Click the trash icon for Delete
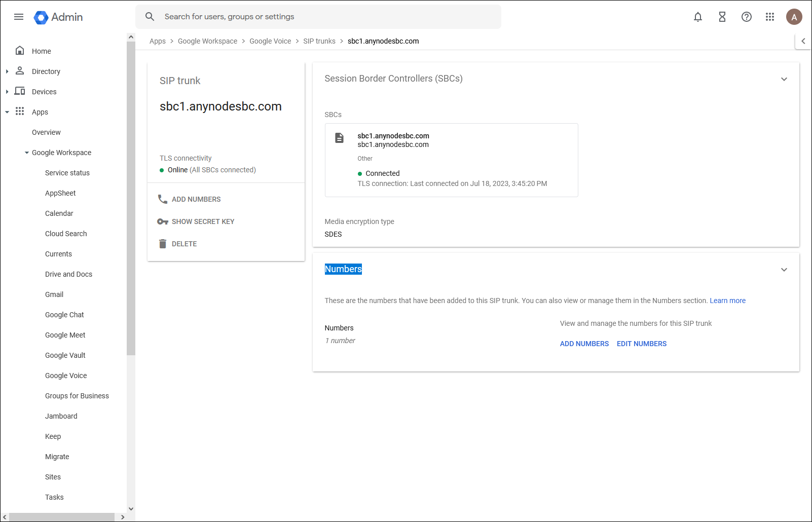The image size is (812, 522). coord(163,244)
